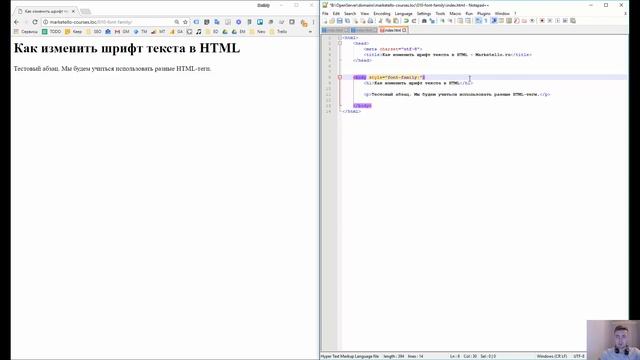
Task: Open the Chrome three-dot menu
Action: point(313,22)
